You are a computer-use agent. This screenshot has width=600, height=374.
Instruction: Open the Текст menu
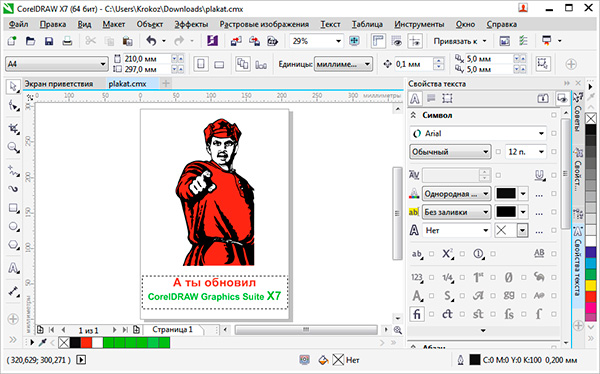click(x=330, y=24)
